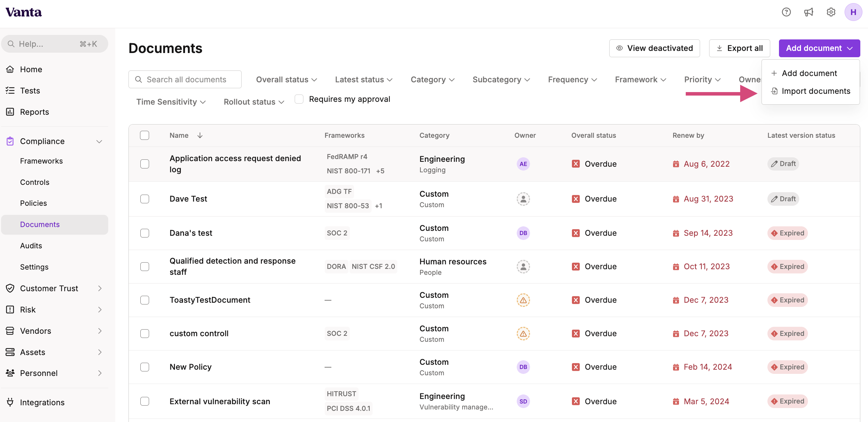The height and width of the screenshot is (422, 868).
Task: Enable the Requires my approval checkbox
Action: click(x=299, y=99)
